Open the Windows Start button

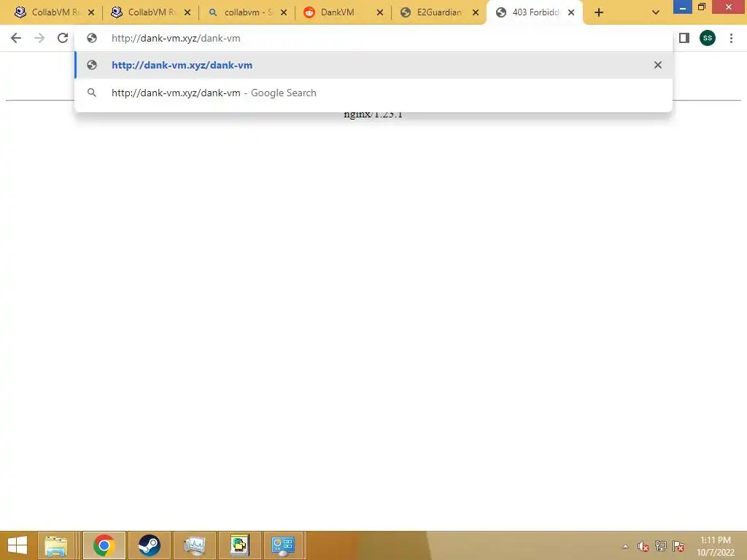(x=18, y=545)
